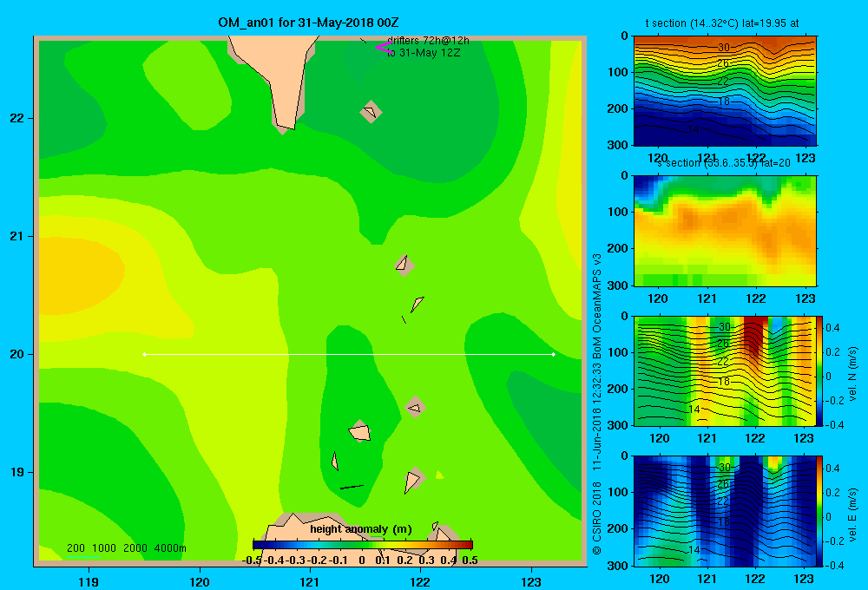Click the right endpoint of the white section line
The height and width of the screenshot is (590, 868).
553,354
